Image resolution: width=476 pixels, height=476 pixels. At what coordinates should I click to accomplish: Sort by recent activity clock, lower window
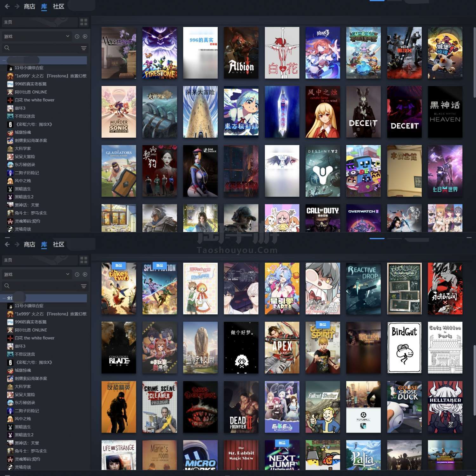77,274
